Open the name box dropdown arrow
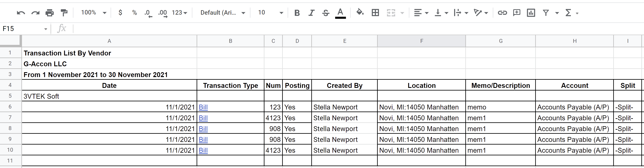 [x=45, y=29]
